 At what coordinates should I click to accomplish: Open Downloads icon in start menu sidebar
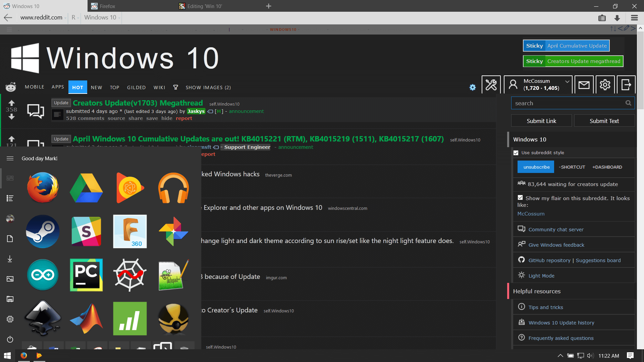[x=10, y=259]
